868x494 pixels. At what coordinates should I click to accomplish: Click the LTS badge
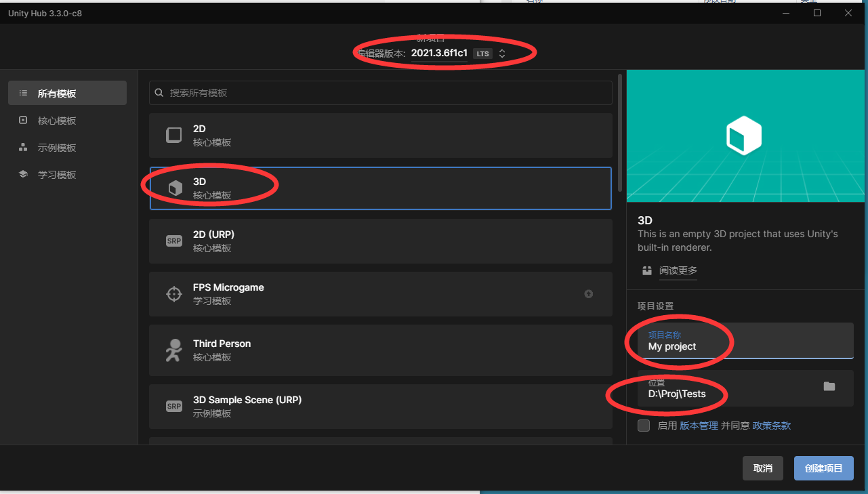[482, 54]
